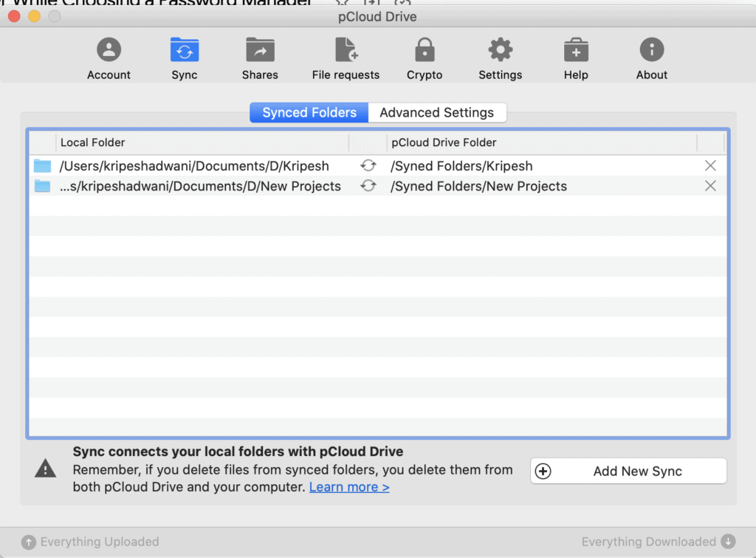Select pCloud path /Syned Folders/New Projects

tap(478, 187)
